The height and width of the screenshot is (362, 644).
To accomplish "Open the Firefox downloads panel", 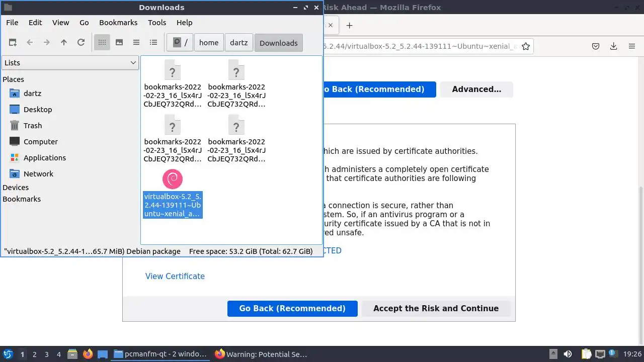I will pyautogui.click(x=613, y=46).
